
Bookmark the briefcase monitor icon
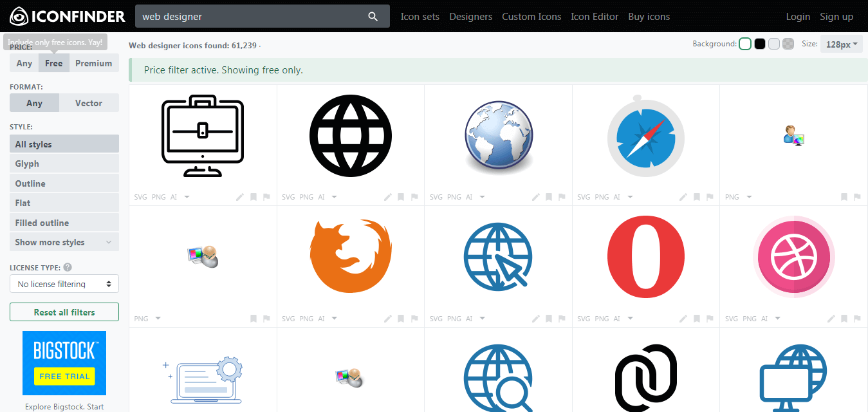[x=254, y=197]
